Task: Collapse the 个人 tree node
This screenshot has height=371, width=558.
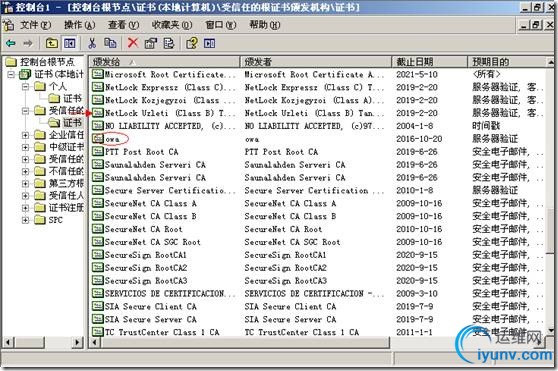Action: (25, 86)
